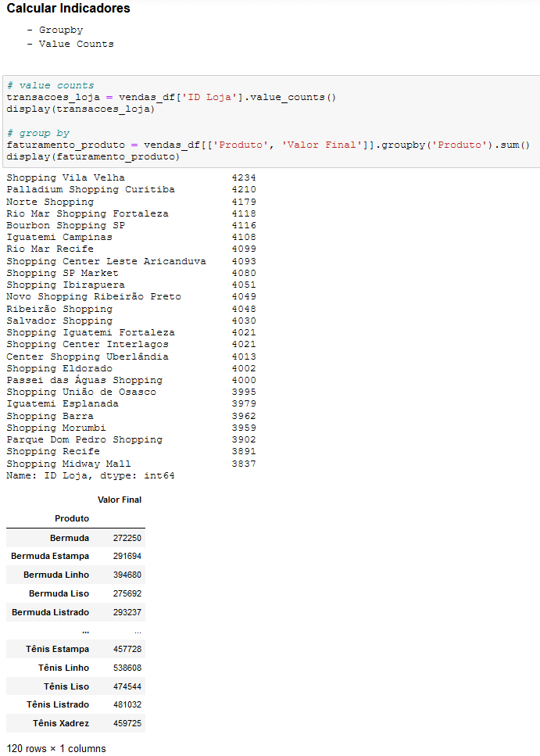This screenshot has width=540, height=756.
Task: Click the value 394680 in table
Action: click(127, 575)
